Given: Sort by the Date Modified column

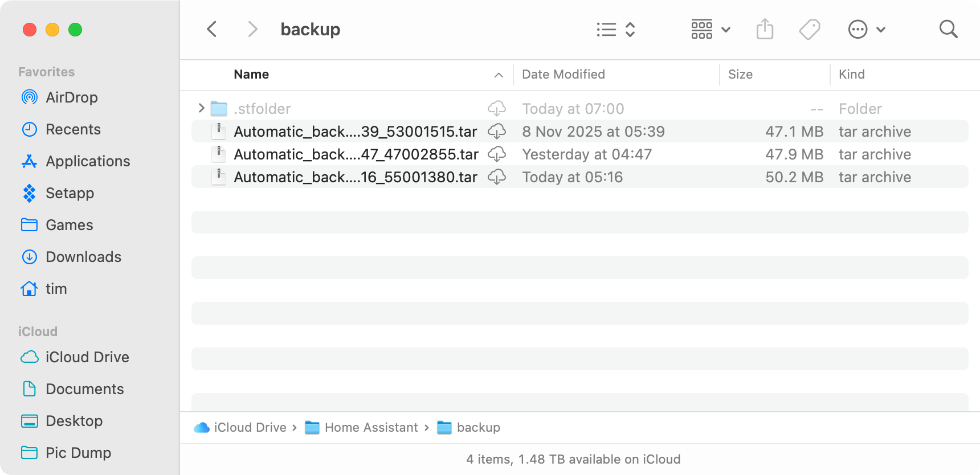Looking at the screenshot, I should [563, 75].
